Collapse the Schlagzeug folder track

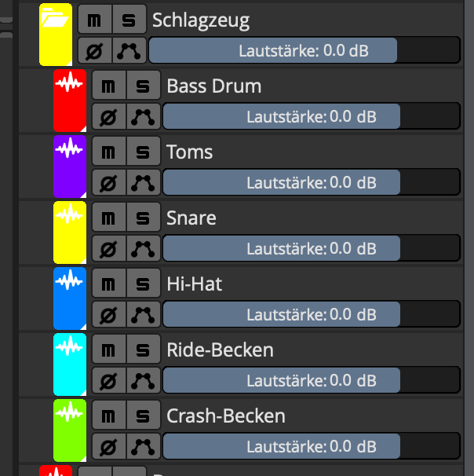click(x=54, y=18)
